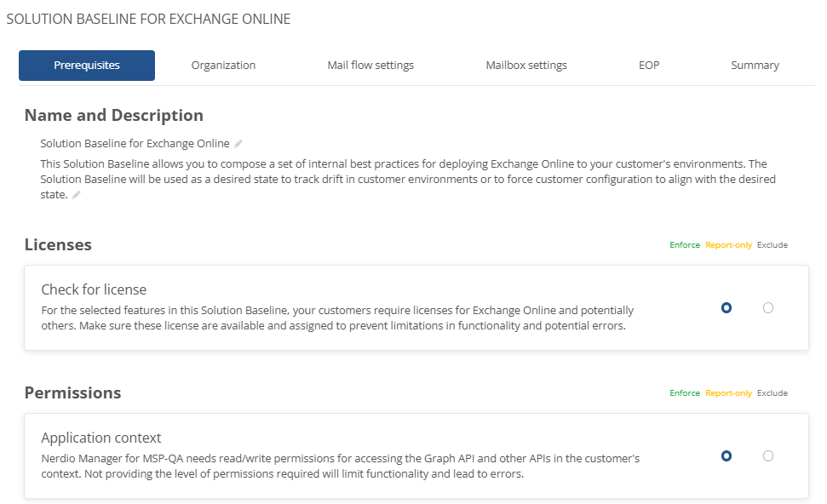This screenshot has width=827, height=504.
Task: Click the Report-only label in Licenses section
Action: click(x=728, y=245)
